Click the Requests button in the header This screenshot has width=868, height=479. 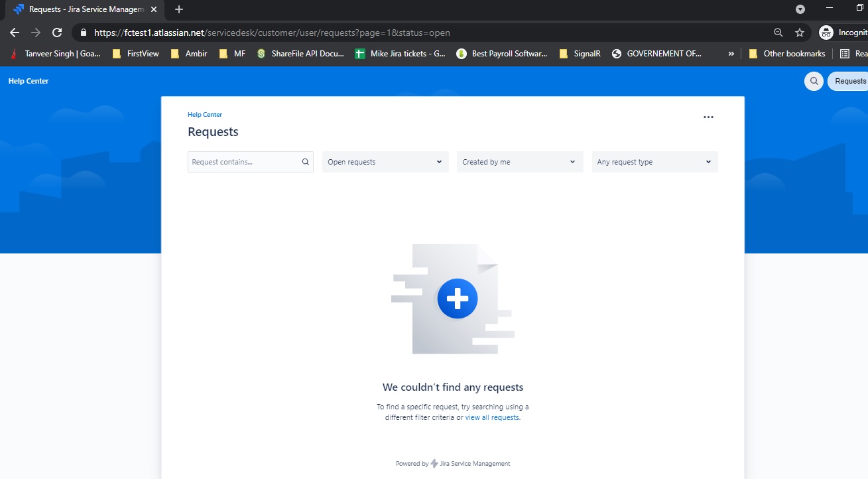point(849,81)
